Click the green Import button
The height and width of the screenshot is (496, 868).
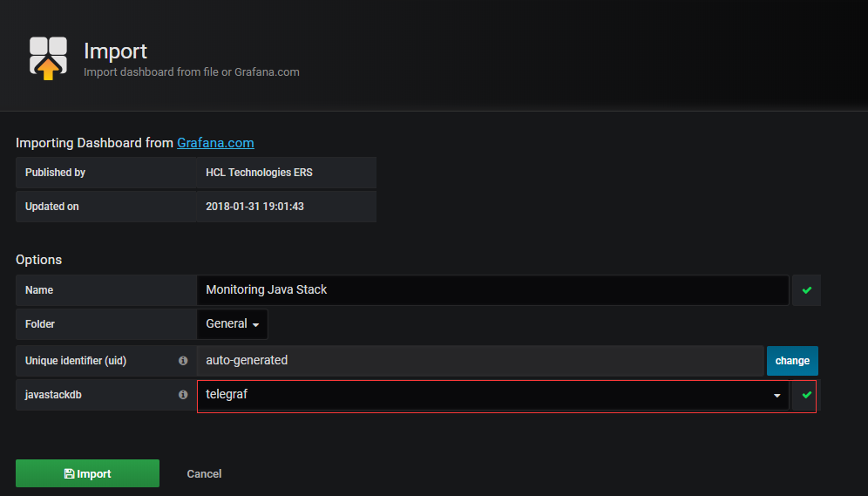tap(87, 473)
